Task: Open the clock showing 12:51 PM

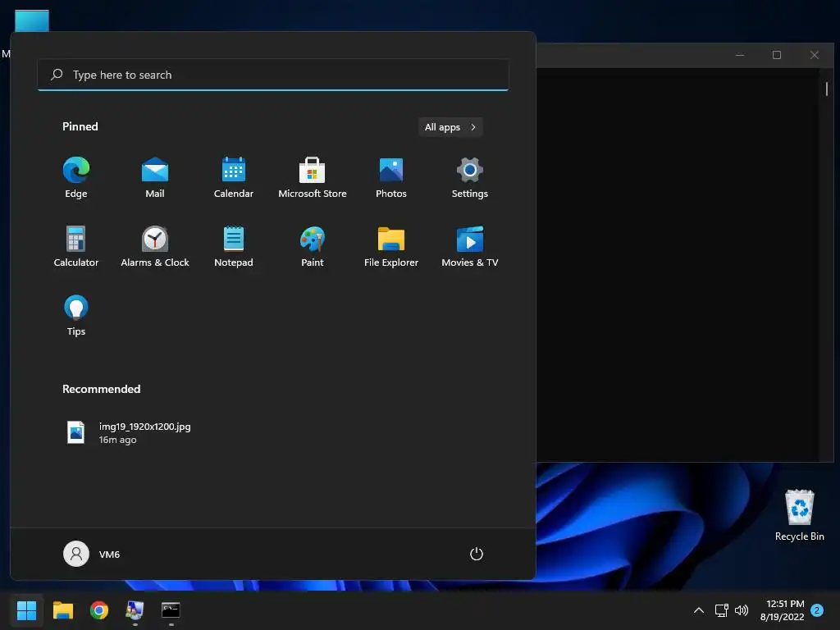Action: [782, 610]
